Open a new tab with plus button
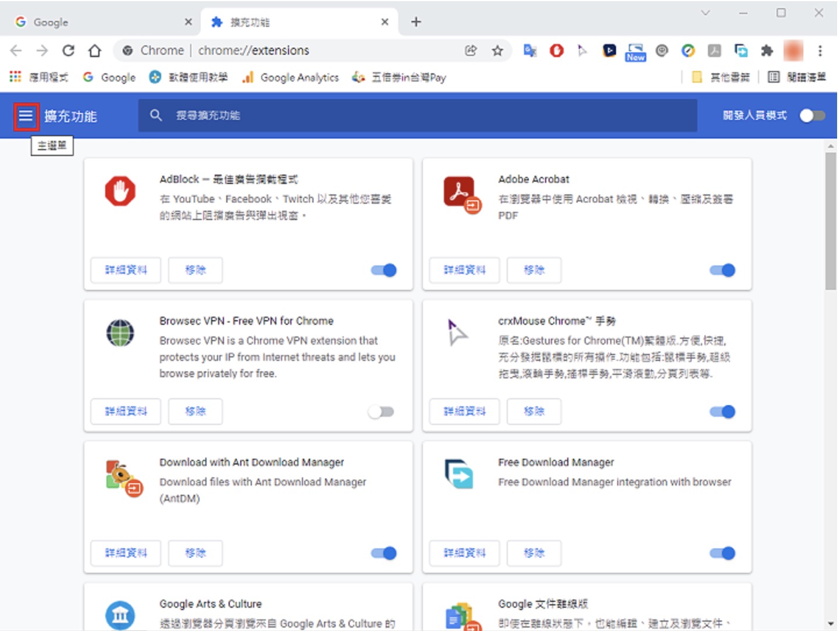 (x=416, y=22)
